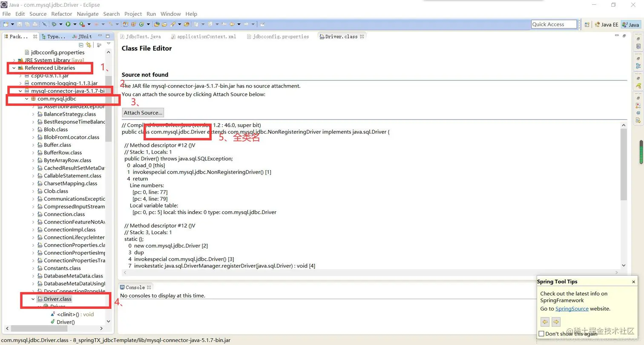Open the New icon dropdown arrow
Screen dimensions: 644x345
pos(12,24)
